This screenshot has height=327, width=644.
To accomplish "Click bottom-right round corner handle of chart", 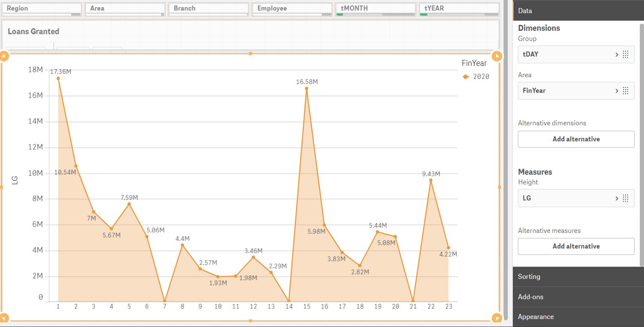I will [x=497, y=319].
